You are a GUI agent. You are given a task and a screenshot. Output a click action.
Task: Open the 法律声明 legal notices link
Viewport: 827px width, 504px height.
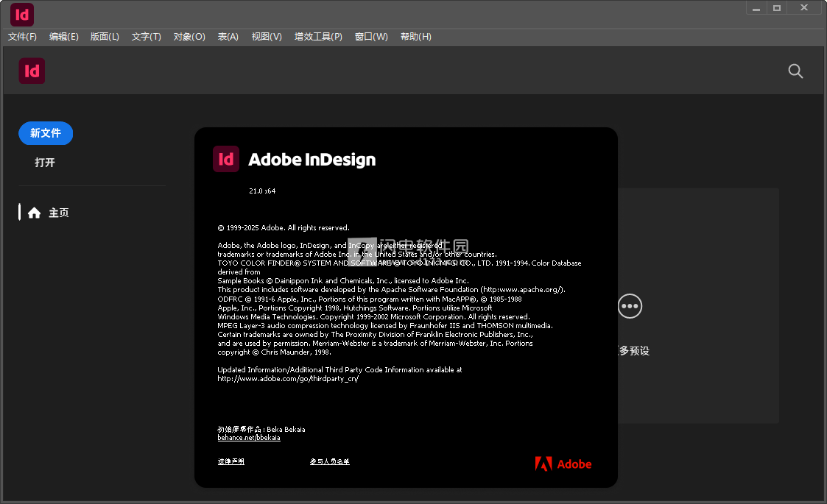[x=230, y=461]
